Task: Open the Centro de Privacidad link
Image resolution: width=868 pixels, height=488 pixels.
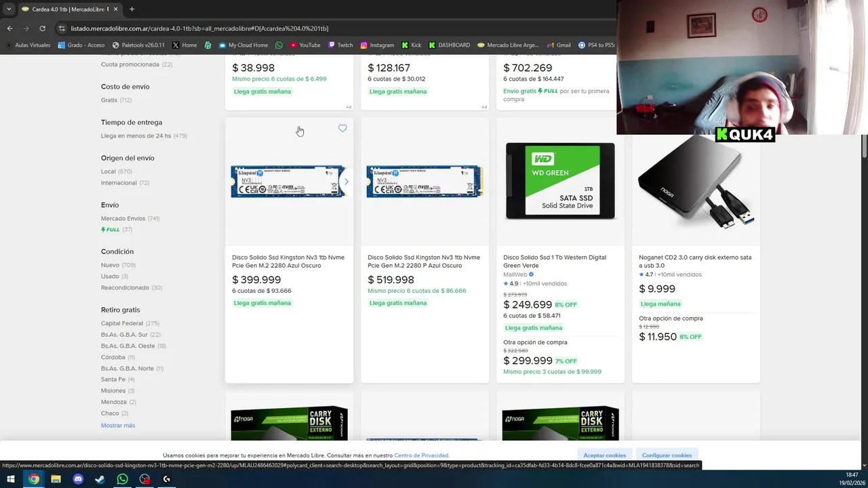Action: pyautogui.click(x=422, y=455)
